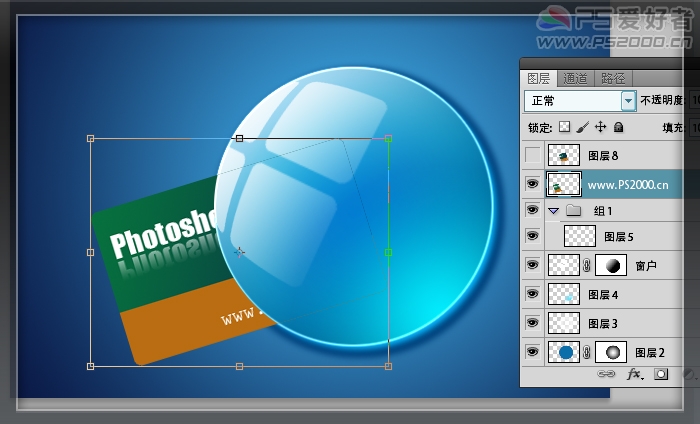Toggle the 窗户 layer mask link icon

[587, 266]
